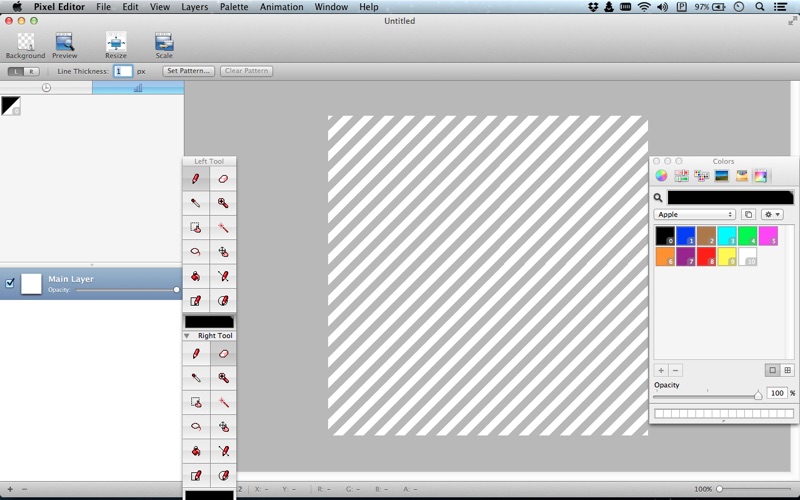
Task: Open the gear options dropdown in Colors
Action: tap(772, 214)
